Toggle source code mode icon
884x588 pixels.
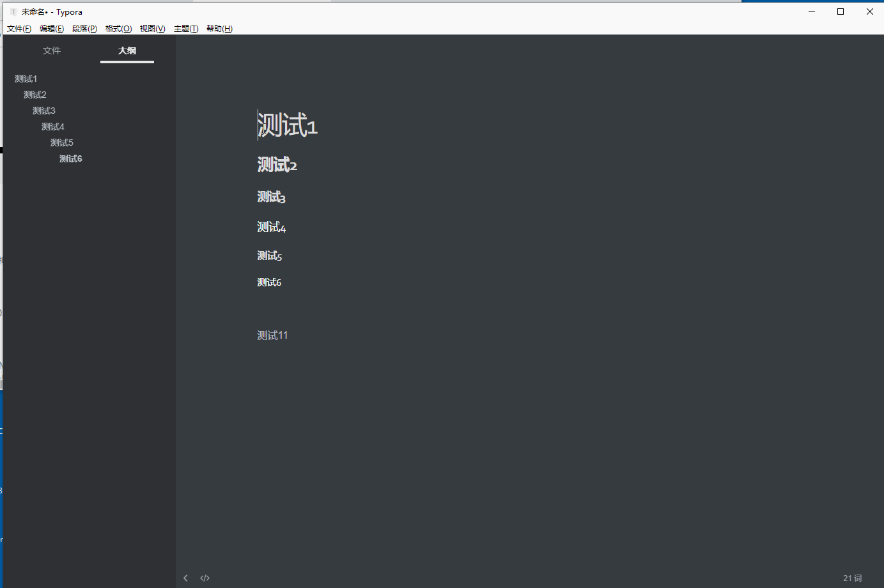(x=205, y=578)
